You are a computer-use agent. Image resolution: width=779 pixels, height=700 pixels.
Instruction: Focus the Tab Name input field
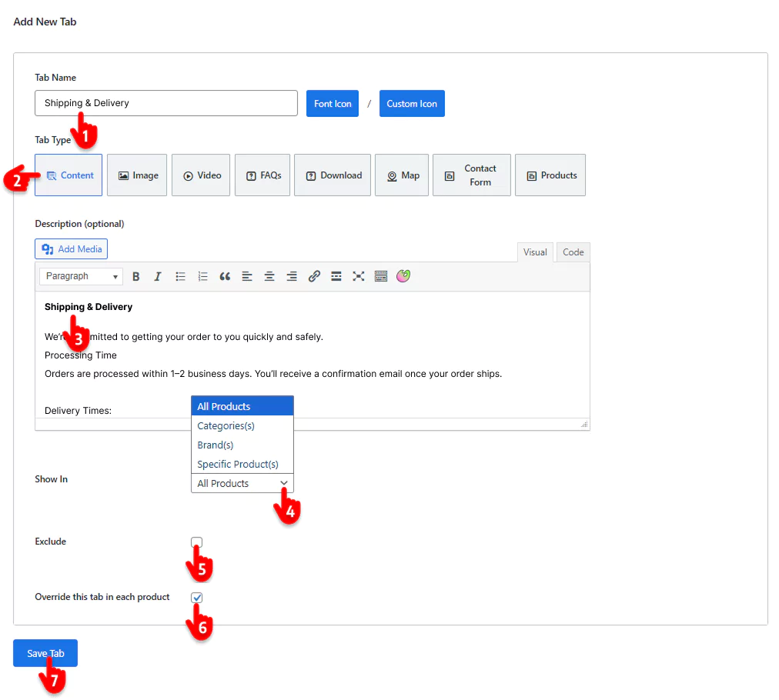166,103
